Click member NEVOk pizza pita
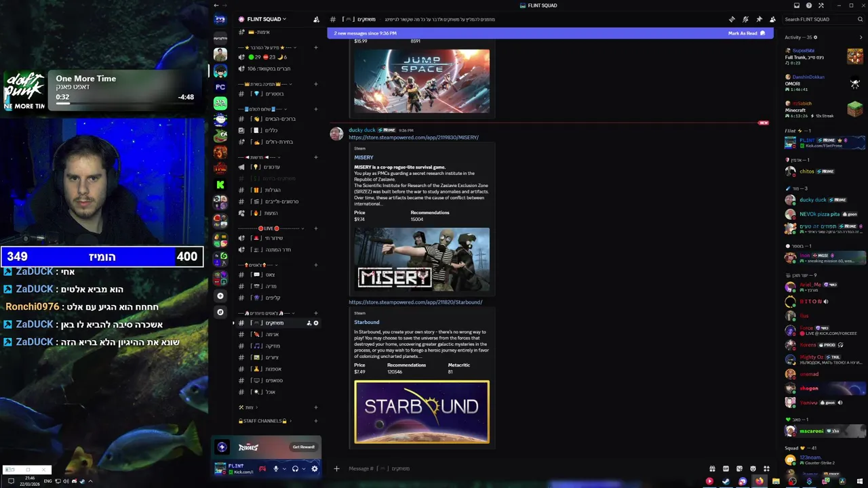Screen dimensions: 868x488 click(824, 213)
